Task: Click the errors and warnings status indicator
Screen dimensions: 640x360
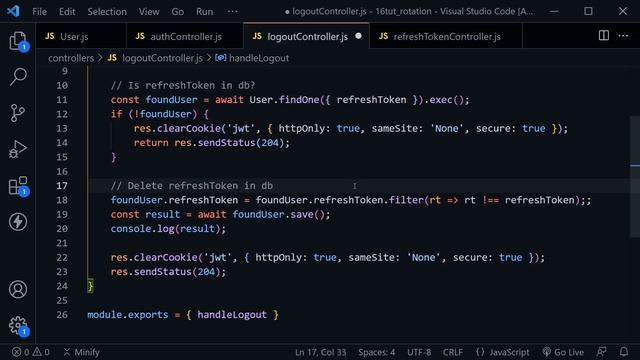Action: [x=31, y=352]
